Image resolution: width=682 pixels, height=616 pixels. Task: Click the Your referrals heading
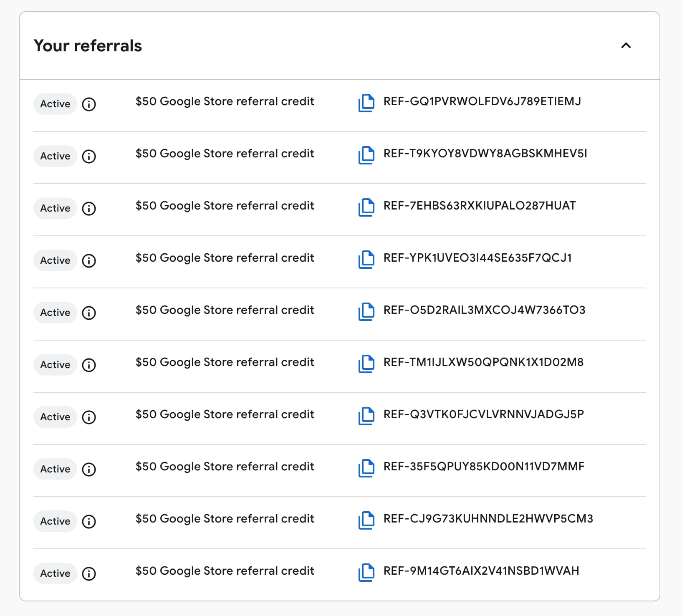[x=88, y=46]
